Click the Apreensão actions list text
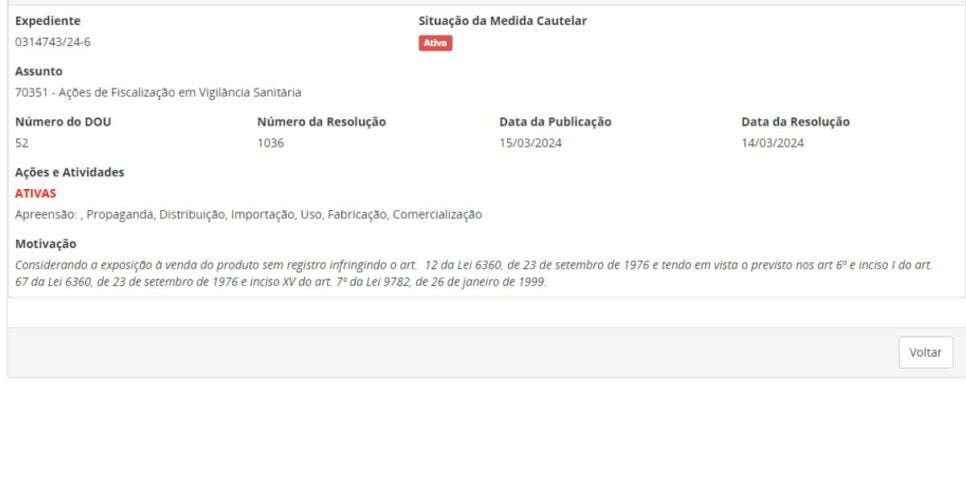 tap(248, 214)
